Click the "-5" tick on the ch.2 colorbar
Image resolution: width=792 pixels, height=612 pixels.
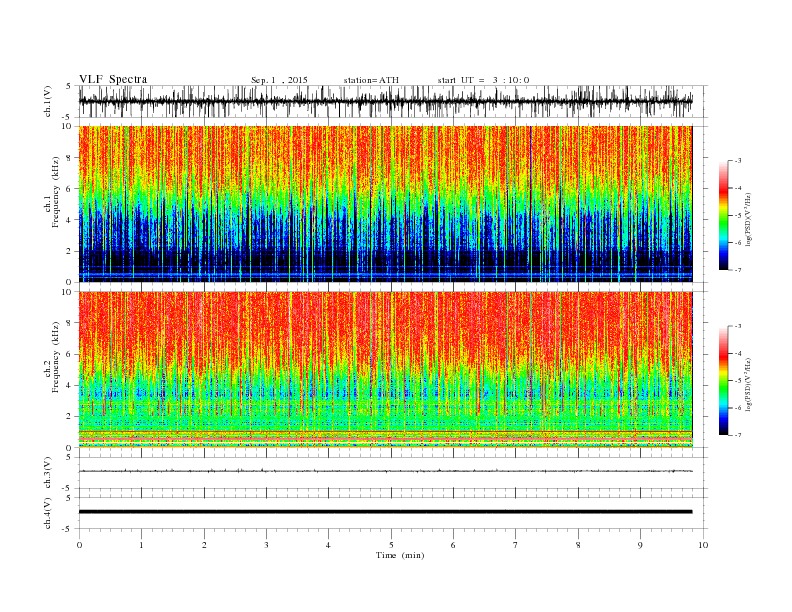(738, 381)
